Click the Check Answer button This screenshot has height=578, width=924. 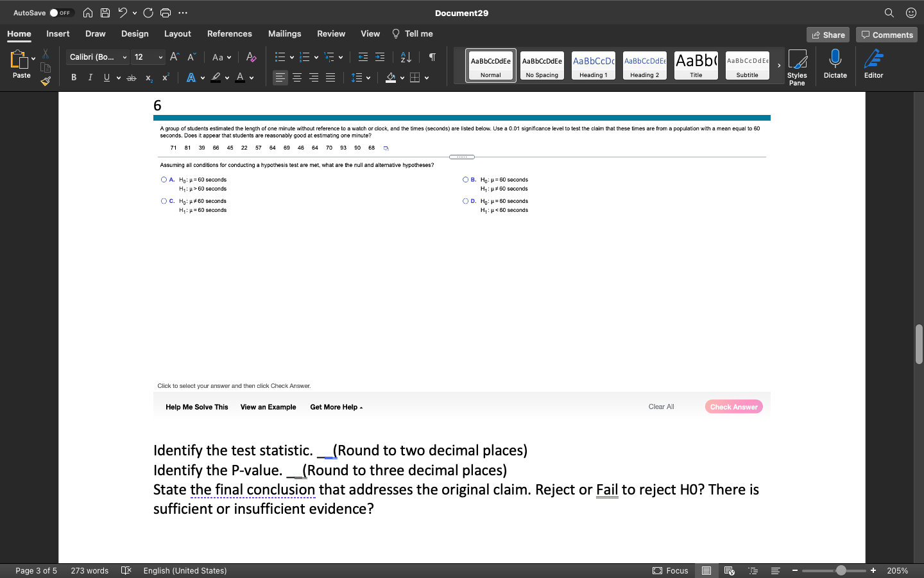(733, 407)
